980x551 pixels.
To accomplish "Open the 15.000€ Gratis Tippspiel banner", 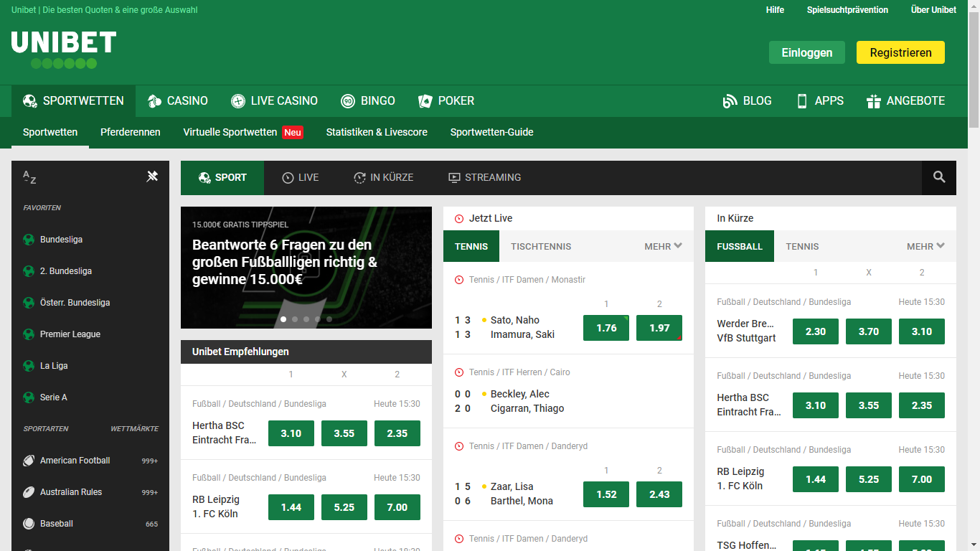I will (x=306, y=268).
